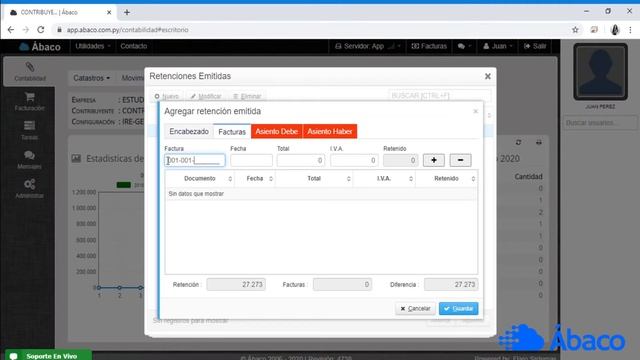Open the Catastros dropdown menu
Screen dimensions: 640x360
[91, 78]
